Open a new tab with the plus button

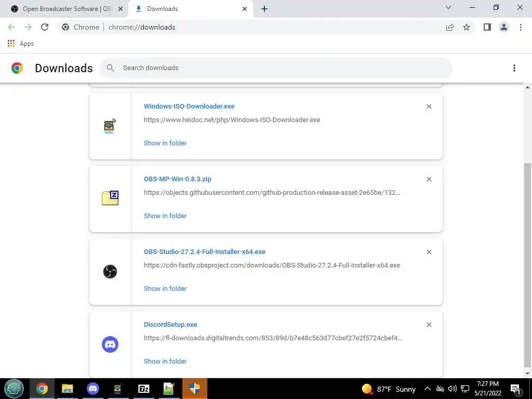tap(264, 9)
